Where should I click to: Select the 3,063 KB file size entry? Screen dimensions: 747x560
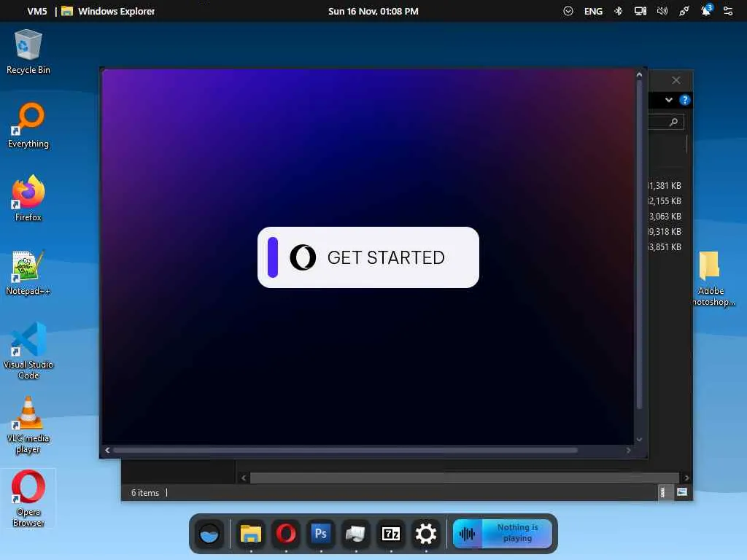[664, 216]
